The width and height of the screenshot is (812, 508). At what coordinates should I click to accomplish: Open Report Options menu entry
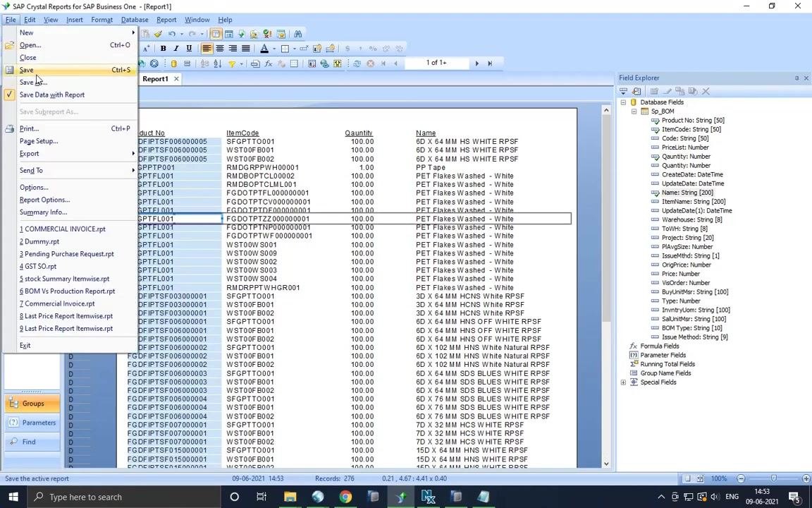70,200
